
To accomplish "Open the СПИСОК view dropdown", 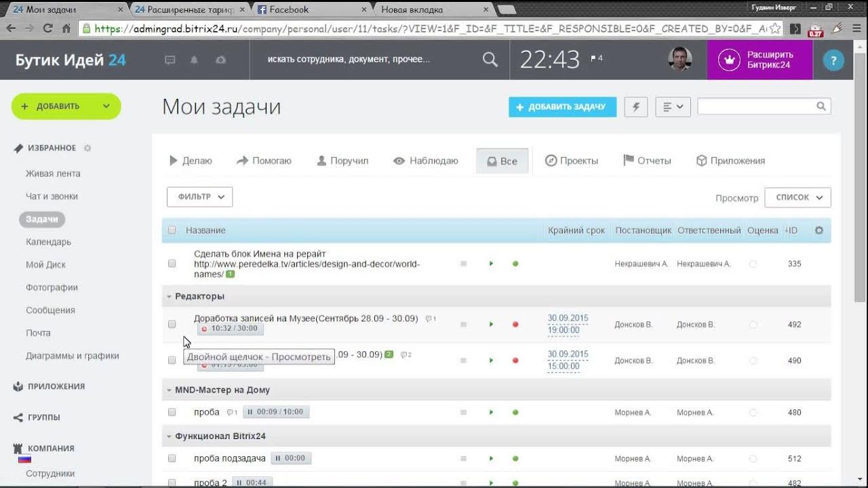I will [797, 197].
